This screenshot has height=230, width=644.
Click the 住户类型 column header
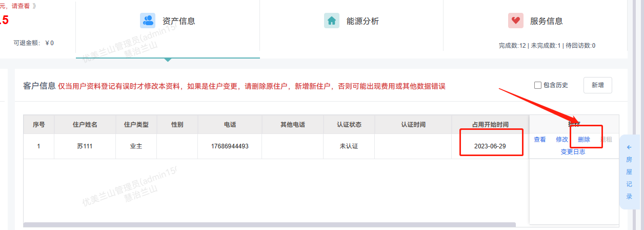pyautogui.click(x=136, y=125)
